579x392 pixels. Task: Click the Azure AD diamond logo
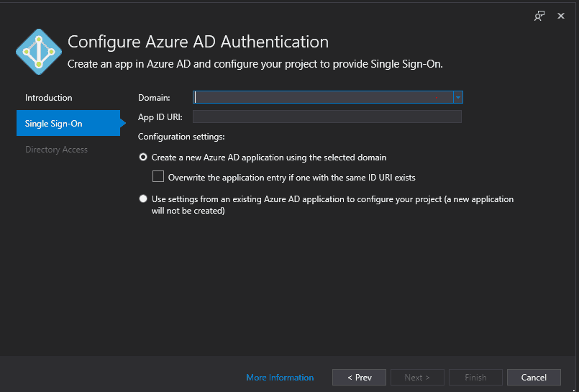click(x=39, y=52)
